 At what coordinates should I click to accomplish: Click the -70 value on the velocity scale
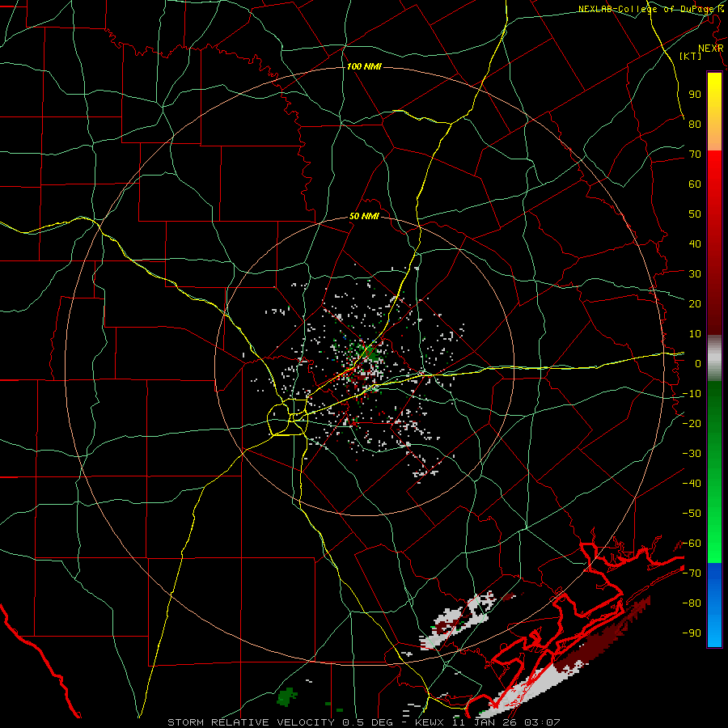tap(692, 574)
